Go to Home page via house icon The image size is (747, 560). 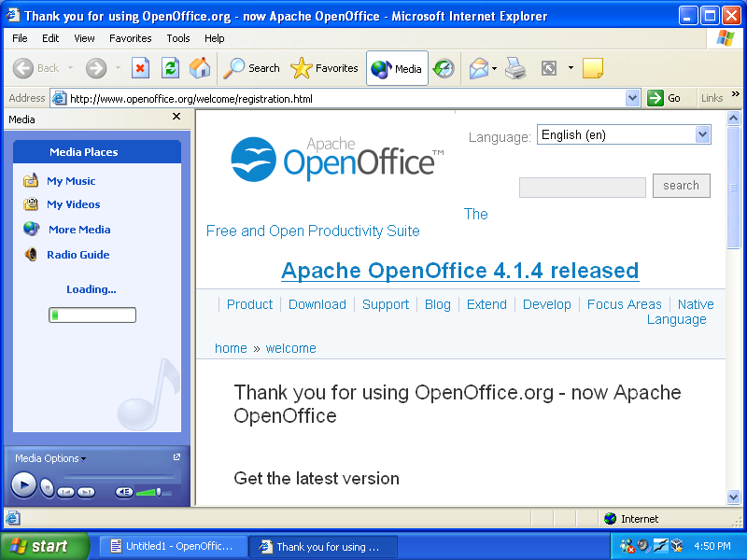point(200,68)
